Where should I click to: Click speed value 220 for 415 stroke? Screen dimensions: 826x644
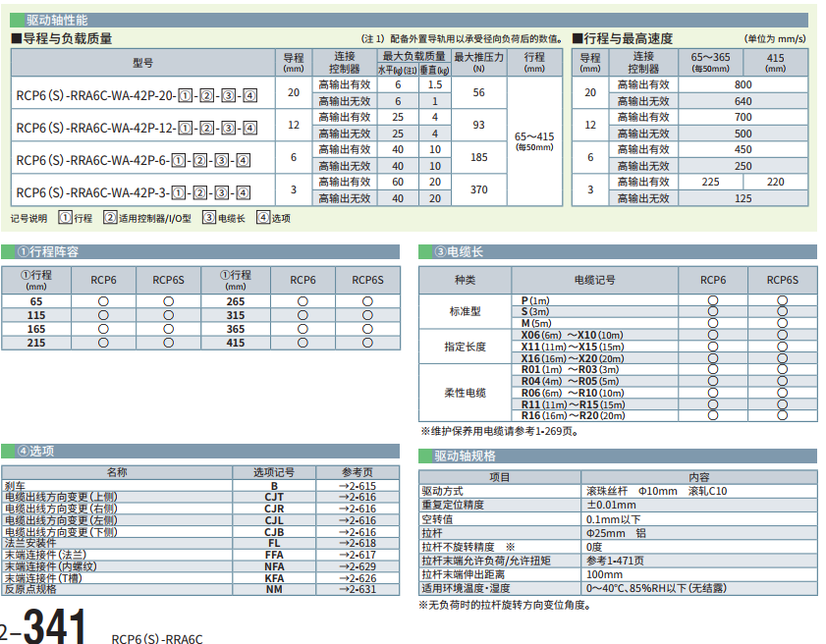coord(776,182)
